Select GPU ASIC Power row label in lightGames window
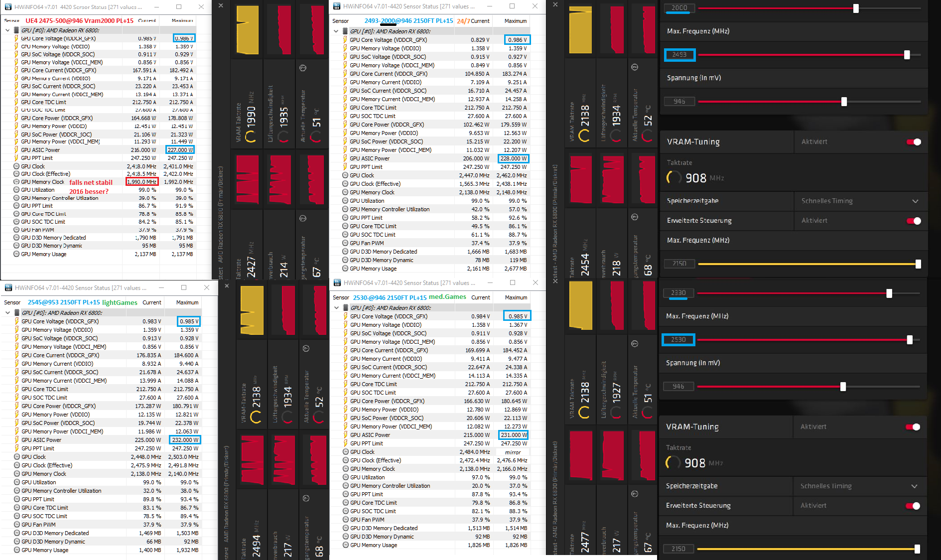Screen dimensions: 941x560 [41, 440]
